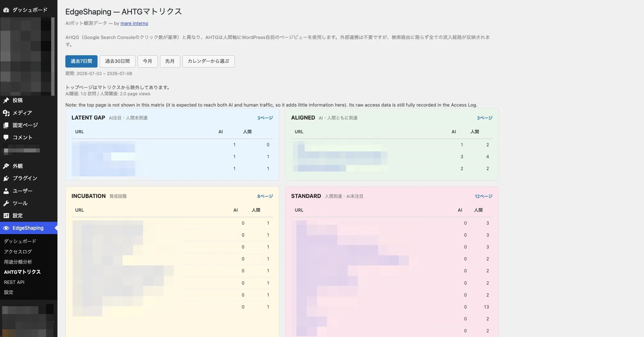Click the EdgeShaping eye icon
This screenshot has height=337, width=644.
[6, 228]
